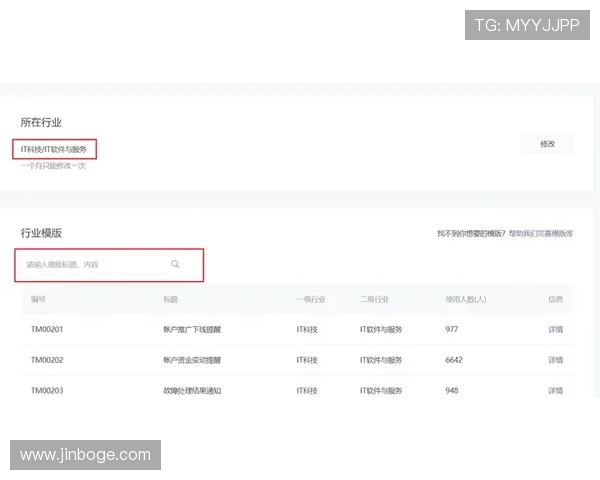Image resolution: width=600 pixels, height=480 pixels.
Task: Open the 帮助我们完善模板库 link
Action: tap(540, 233)
